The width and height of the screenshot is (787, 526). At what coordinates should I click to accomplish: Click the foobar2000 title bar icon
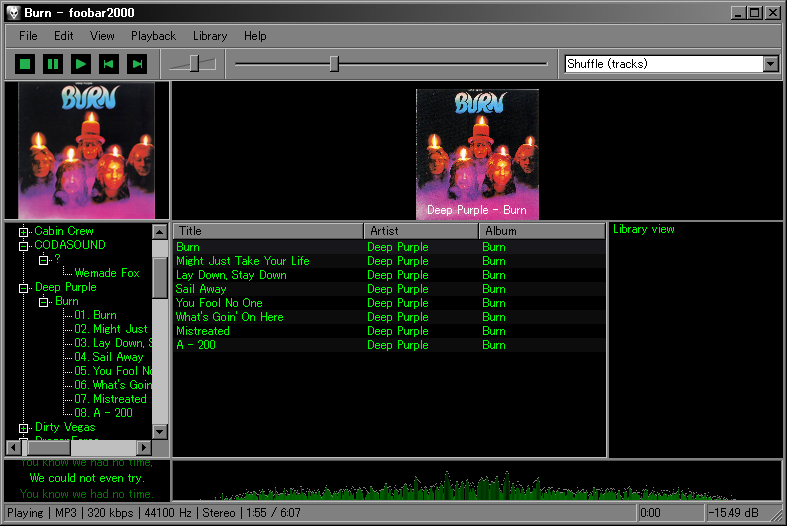pyautogui.click(x=14, y=13)
